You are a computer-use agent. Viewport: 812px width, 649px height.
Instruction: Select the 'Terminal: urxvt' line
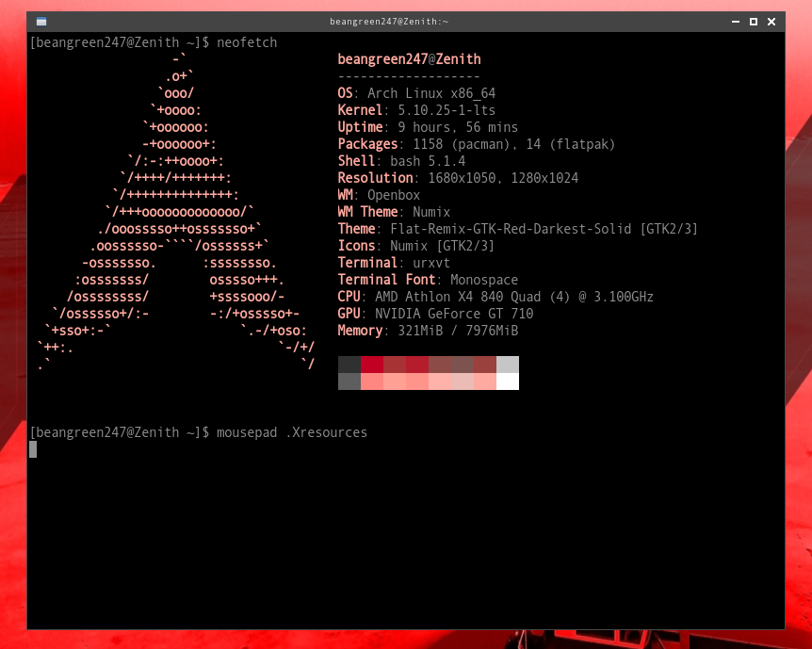[394, 263]
